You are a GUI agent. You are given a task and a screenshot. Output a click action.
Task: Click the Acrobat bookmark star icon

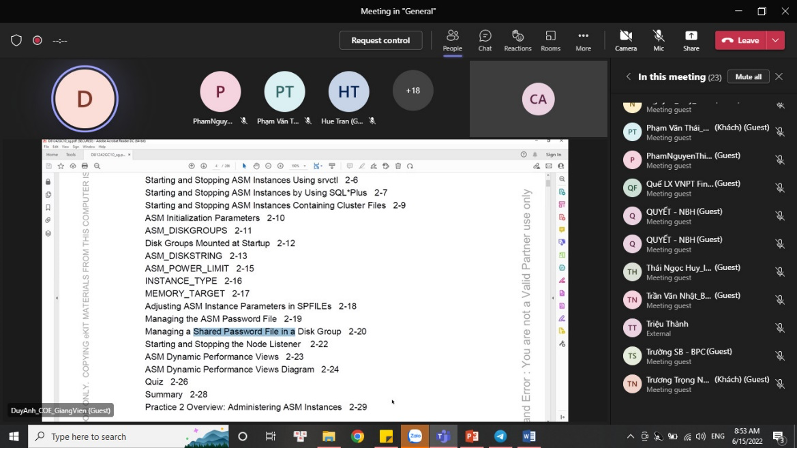click(61, 166)
